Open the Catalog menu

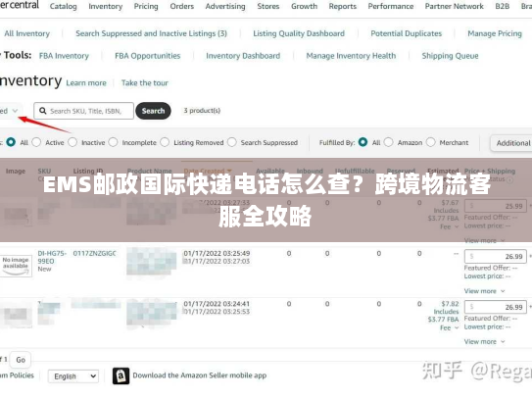pos(63,6)
